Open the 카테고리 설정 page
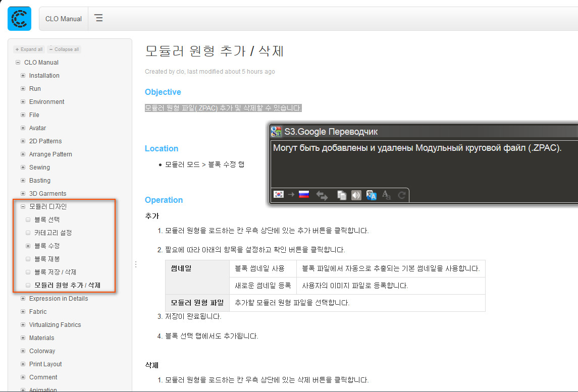Viewport: 578px width, 392px height. tap(53, 233)
